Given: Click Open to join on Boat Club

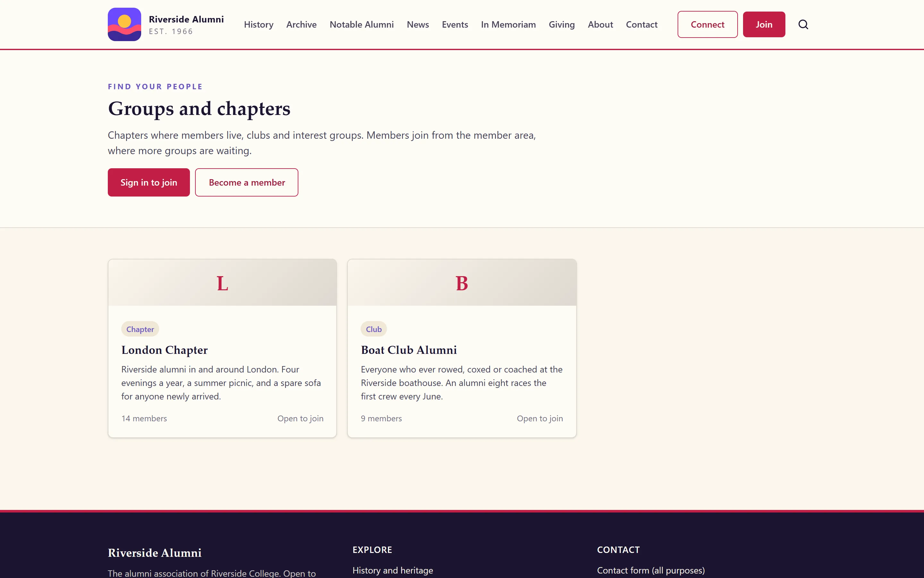Looking at the screenshot, I should pyautogui.click(x=540, y=418).
